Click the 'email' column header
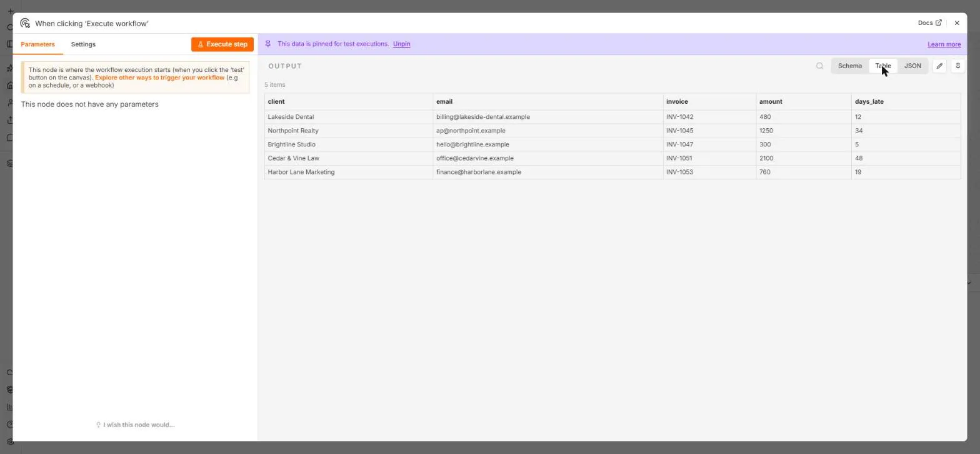The image size is (980, 454). click(x=547, y=101)
